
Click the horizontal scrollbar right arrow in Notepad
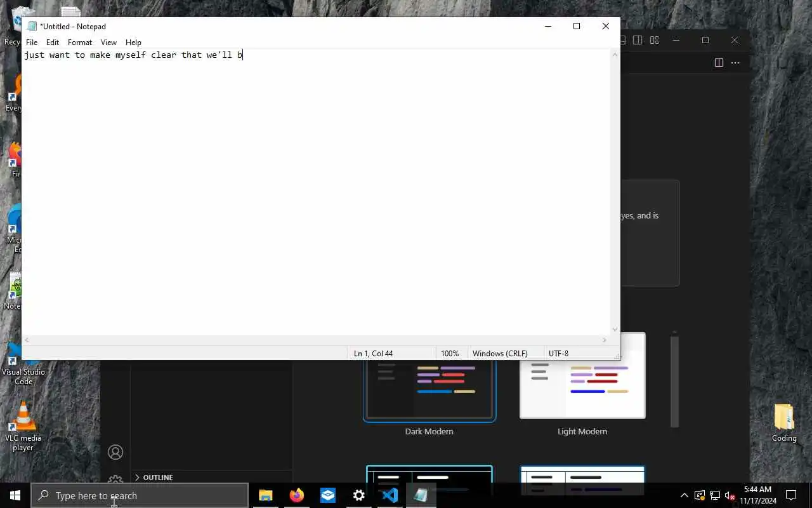[605, 340]
